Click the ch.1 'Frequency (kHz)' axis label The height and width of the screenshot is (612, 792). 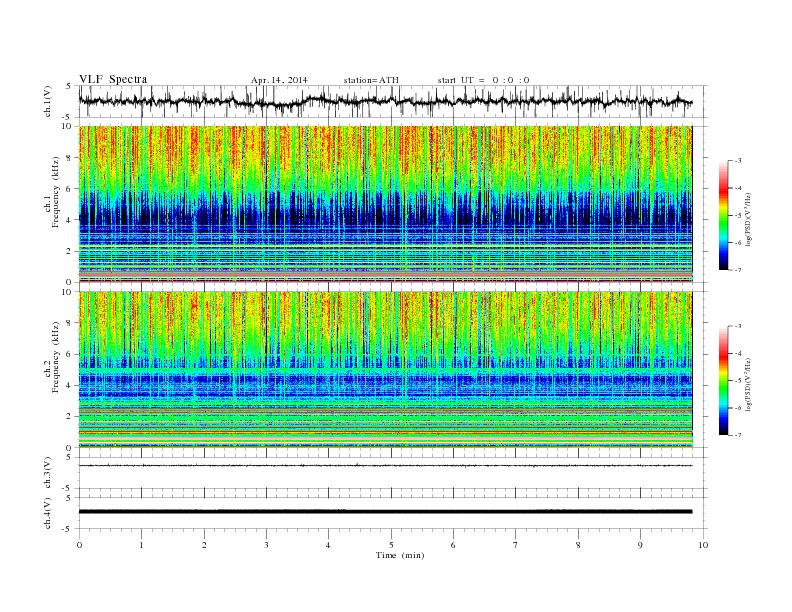[56, 192]
